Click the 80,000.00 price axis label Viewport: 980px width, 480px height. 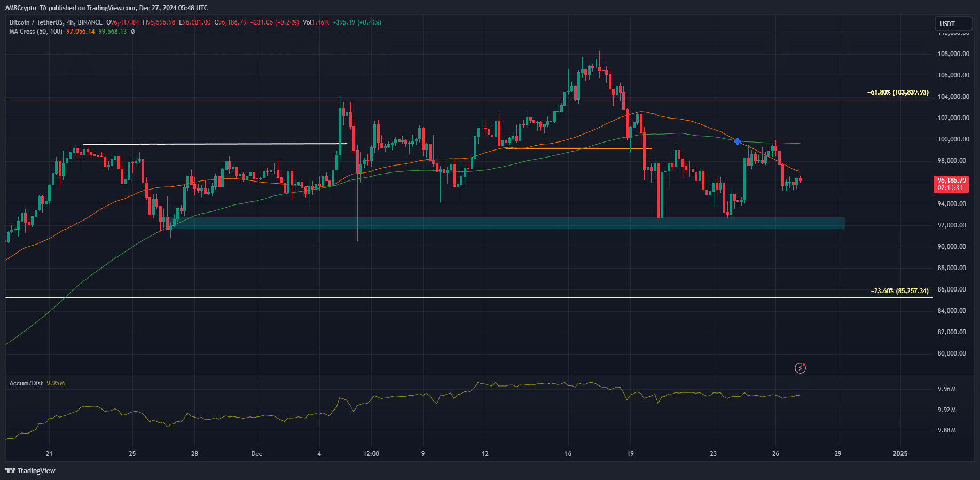(952, 353)
